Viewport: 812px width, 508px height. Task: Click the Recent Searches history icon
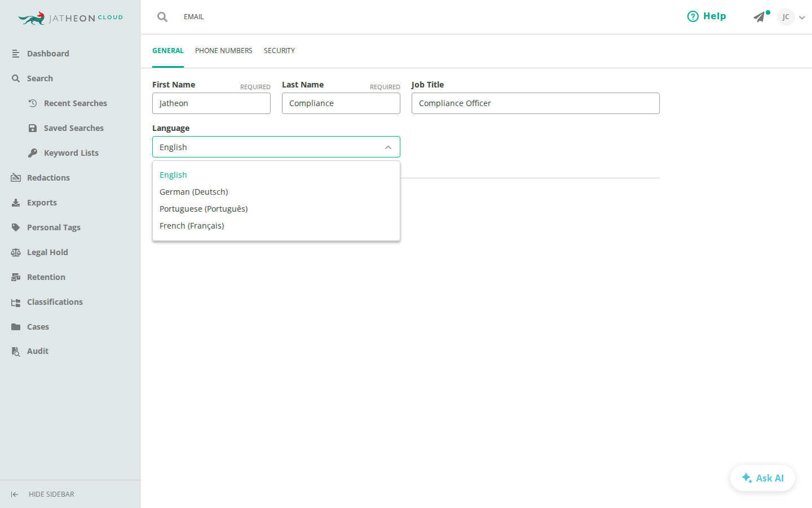33,103
